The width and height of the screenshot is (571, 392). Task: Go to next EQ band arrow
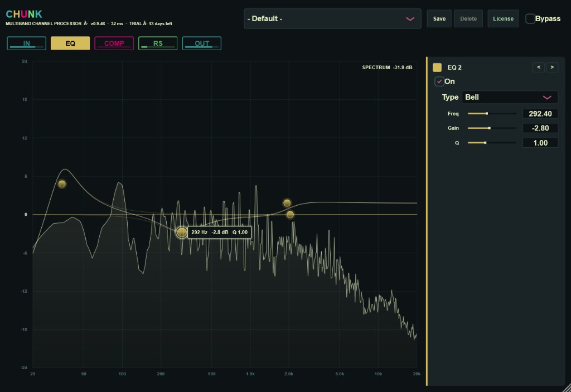coord(552,67)
